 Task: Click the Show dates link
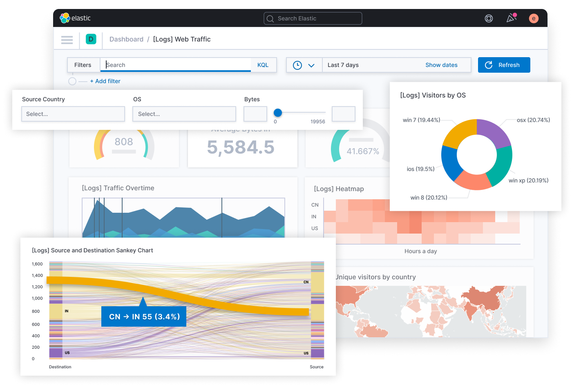click(x=441, y=65)
